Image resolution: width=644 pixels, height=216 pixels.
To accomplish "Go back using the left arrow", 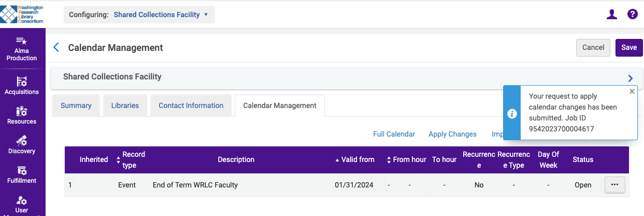I will (x=56, y=48).
